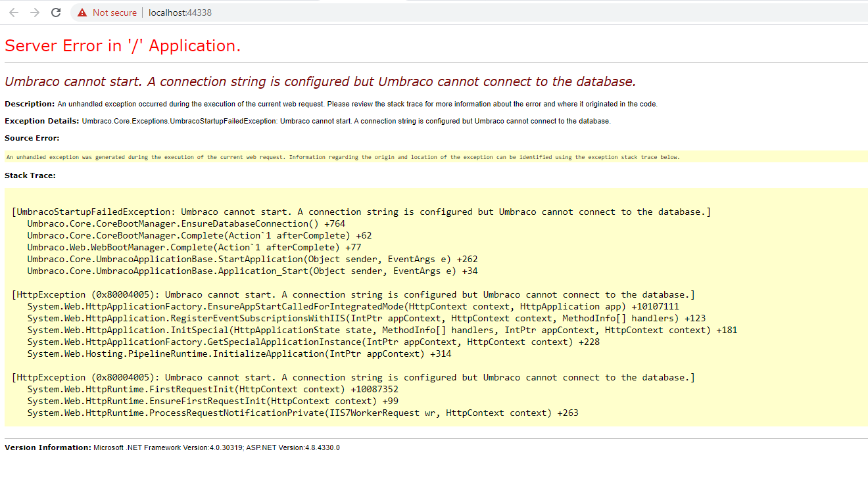Select the source error unhandled exception note
This screenshot has height=479, width=868.
click(343, 157)
